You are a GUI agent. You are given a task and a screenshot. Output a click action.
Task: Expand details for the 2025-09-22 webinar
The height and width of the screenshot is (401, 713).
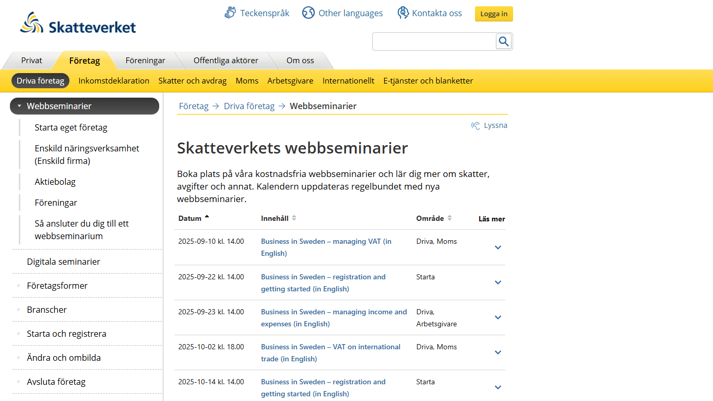pos(498,282)
